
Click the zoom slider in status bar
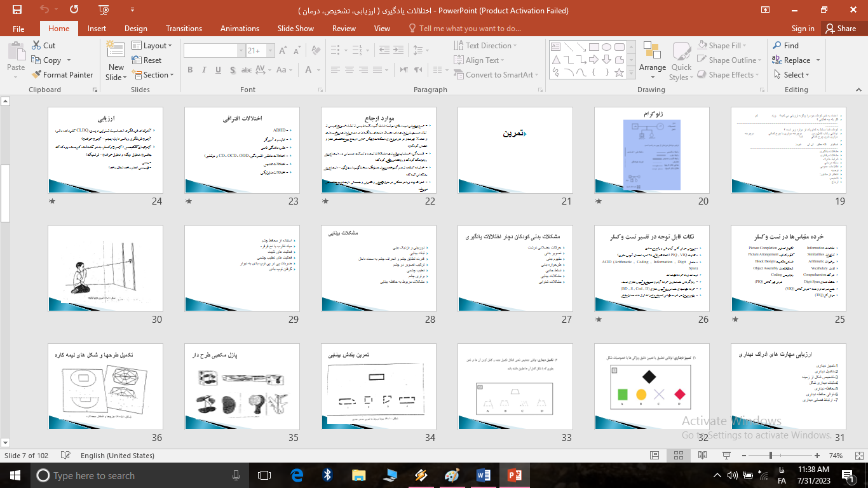click(x=771, y=456)
